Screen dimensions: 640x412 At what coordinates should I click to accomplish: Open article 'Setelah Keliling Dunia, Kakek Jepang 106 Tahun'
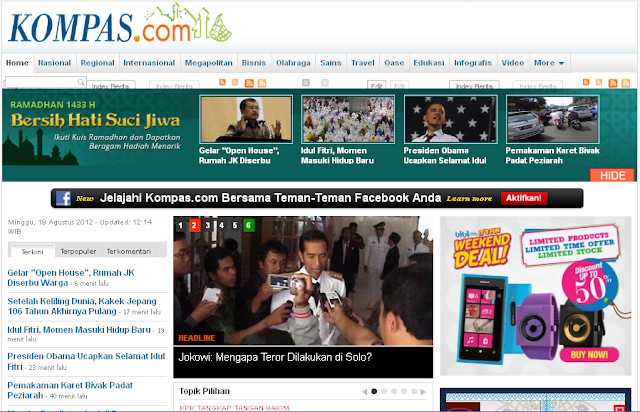pyautogui.click(x=82, y=306)
